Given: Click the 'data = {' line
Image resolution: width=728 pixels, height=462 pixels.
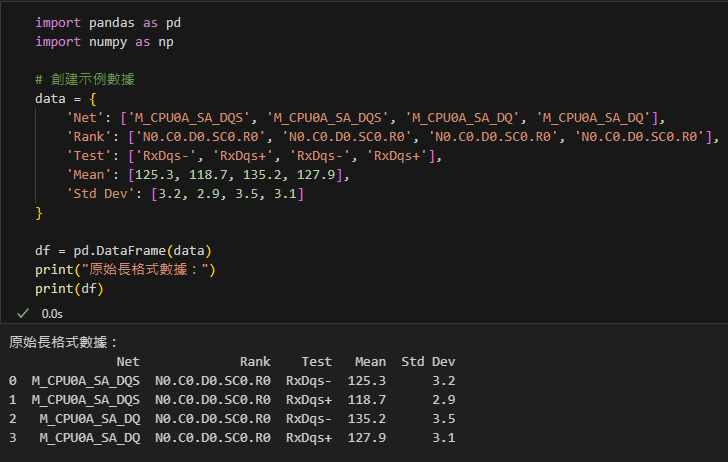Looking at the screenshot, I should click(x=65, y=99).
